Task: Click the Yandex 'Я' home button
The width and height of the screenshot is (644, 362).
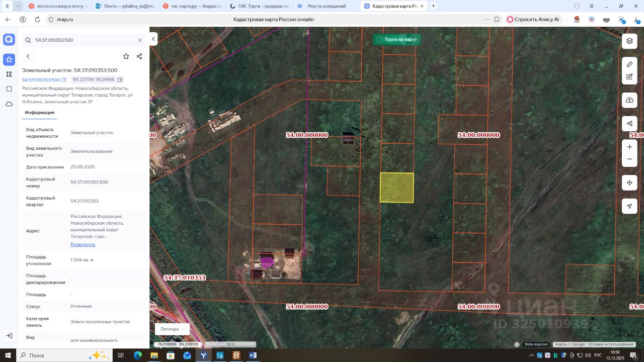Action: (23, 20)
